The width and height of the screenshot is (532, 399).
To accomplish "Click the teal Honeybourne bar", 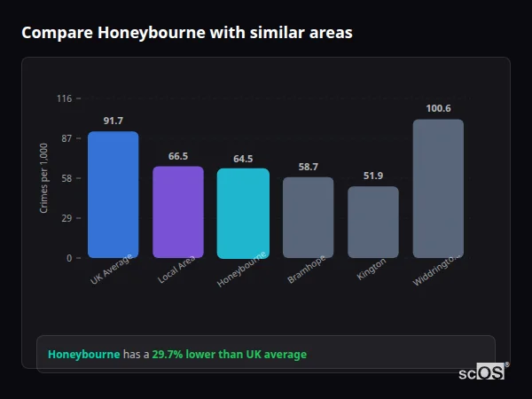I will [243, 214].
